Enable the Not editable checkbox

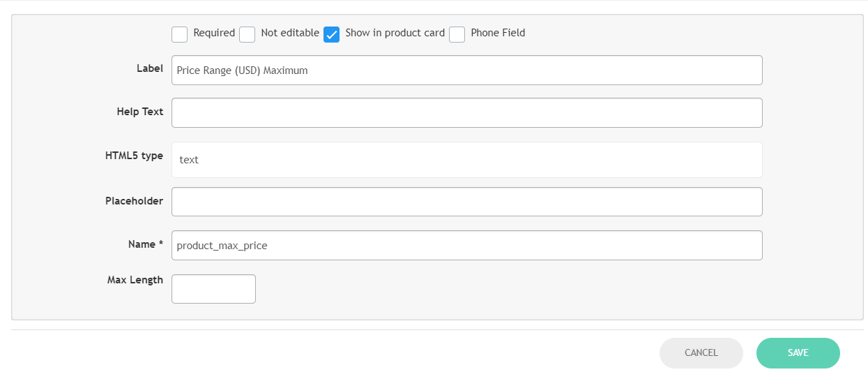248,34
